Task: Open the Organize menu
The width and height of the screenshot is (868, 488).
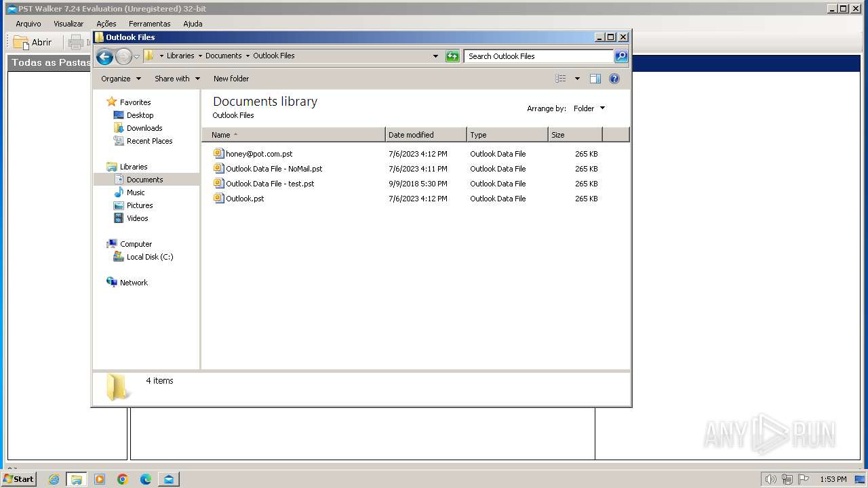Action: [x=121, y=79]
